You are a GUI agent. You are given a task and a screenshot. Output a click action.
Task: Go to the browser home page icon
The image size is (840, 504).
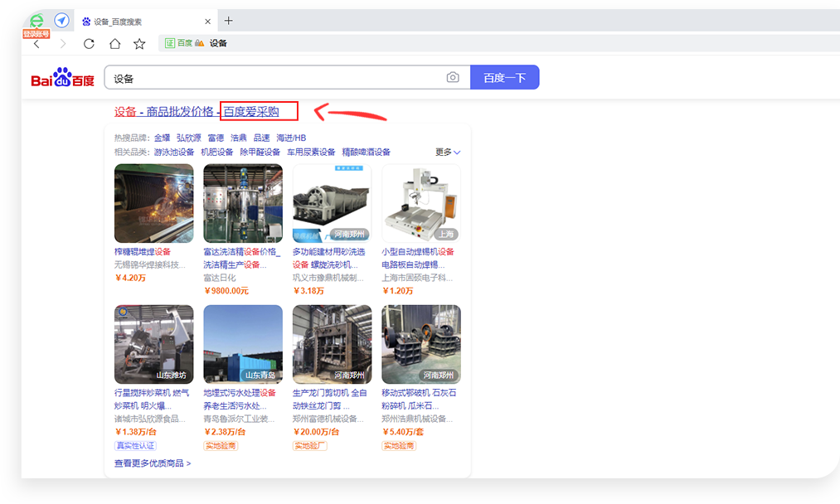pyautogui.click(x=114, y=44)
